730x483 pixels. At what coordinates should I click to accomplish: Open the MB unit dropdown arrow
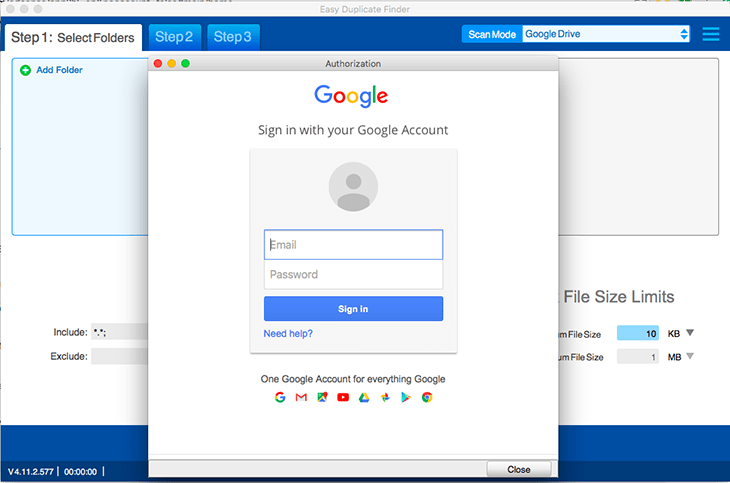pyautogui.click(x=690, y=356)
